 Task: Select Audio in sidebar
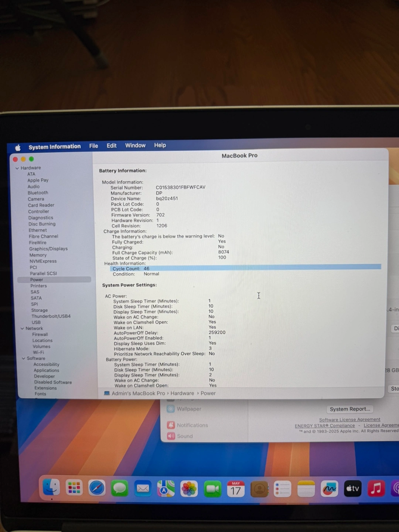tap(34, 187)
